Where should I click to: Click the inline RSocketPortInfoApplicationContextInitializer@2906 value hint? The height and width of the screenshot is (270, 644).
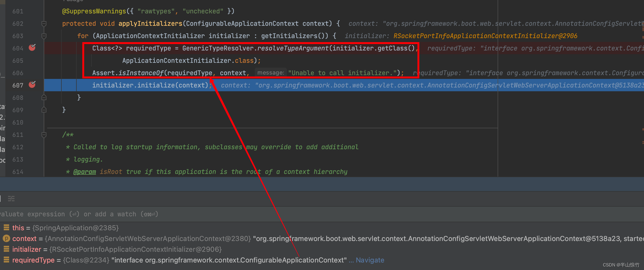click(x=485, y=36)
